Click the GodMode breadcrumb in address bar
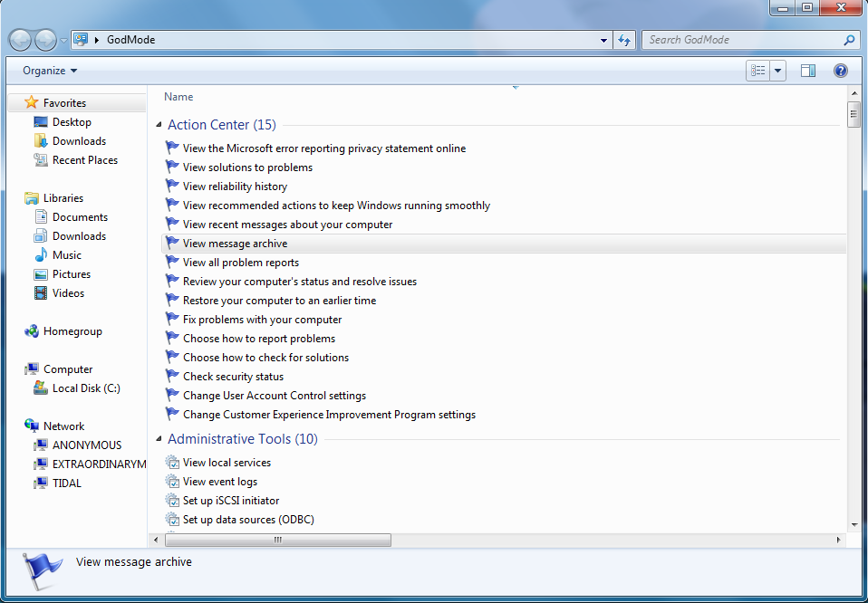This screenshot has width=868, height=603. [x=130, y=40]
